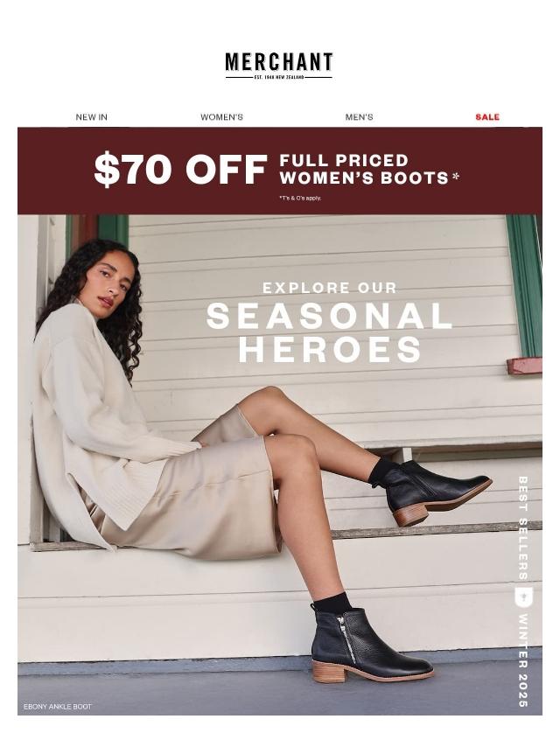Open the T's & C's apply note
Image resolution: width=560 pixels, height=747 pixels.
click(300, 198)
